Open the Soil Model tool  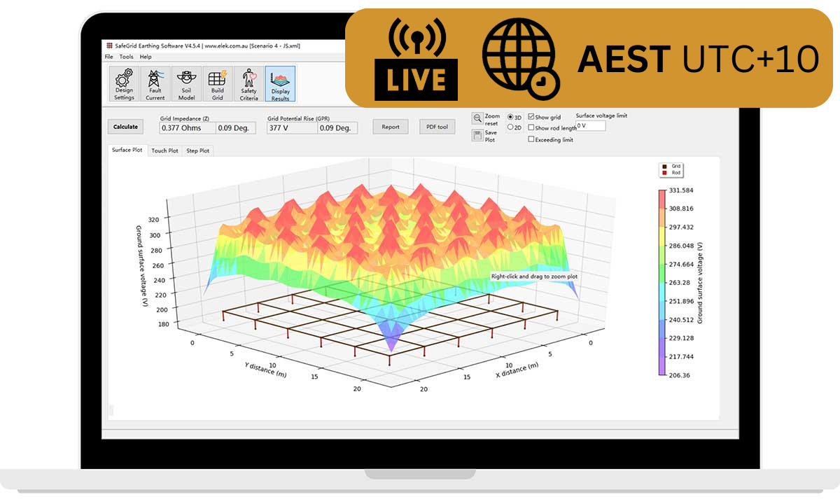pos(185,83)
